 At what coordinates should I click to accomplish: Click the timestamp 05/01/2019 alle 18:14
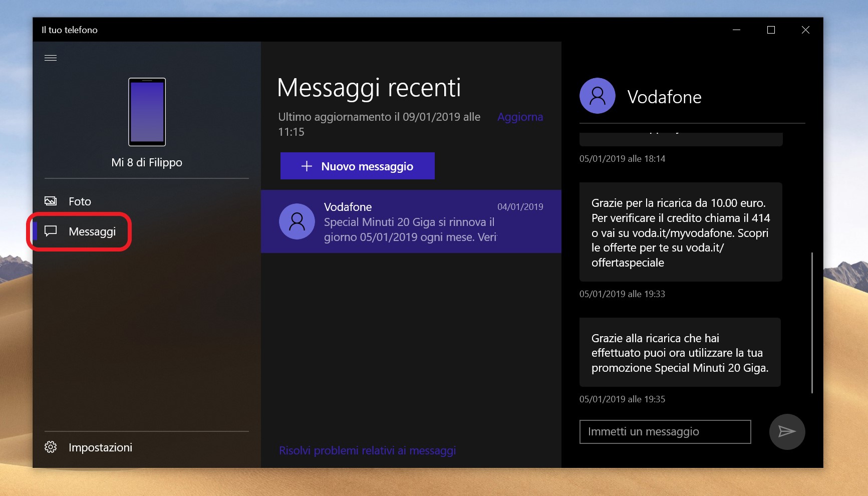point(622,159)
